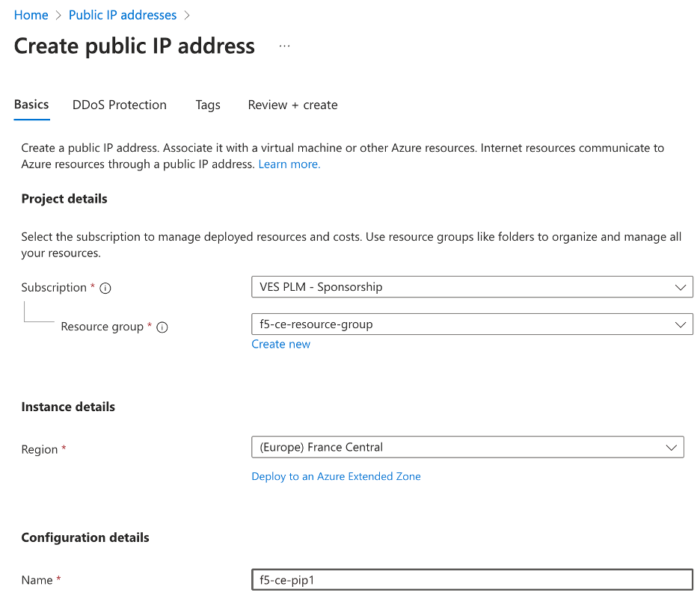Switch to the DDoS Protection tab
Image resolution: width=700 pixels, height=601 pixels.
click(x=119, y=105)
